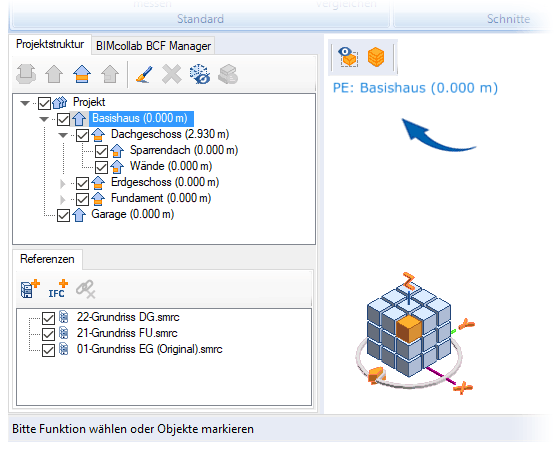Viewport: 555px width, 451px height.
Task: Select 01-Grundriss EG (Original).smrc reference
Action: tap(149, 349)
